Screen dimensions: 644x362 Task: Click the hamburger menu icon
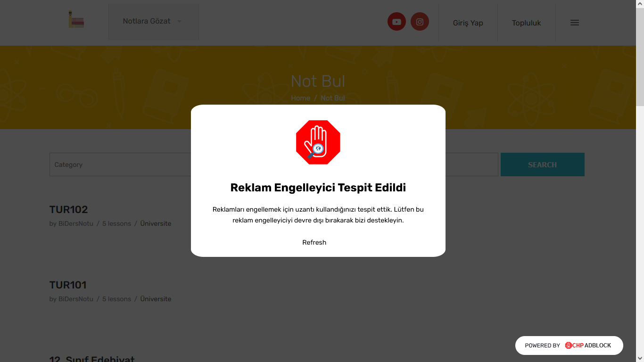[574, 22]
